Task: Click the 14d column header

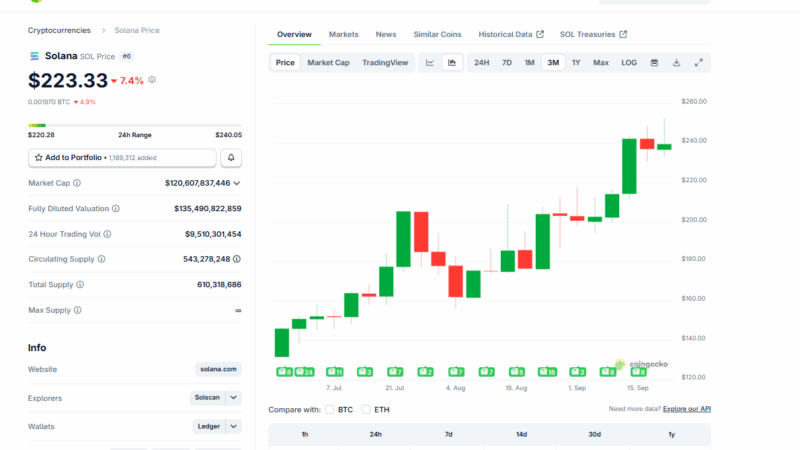Action: tap(521, 434)
